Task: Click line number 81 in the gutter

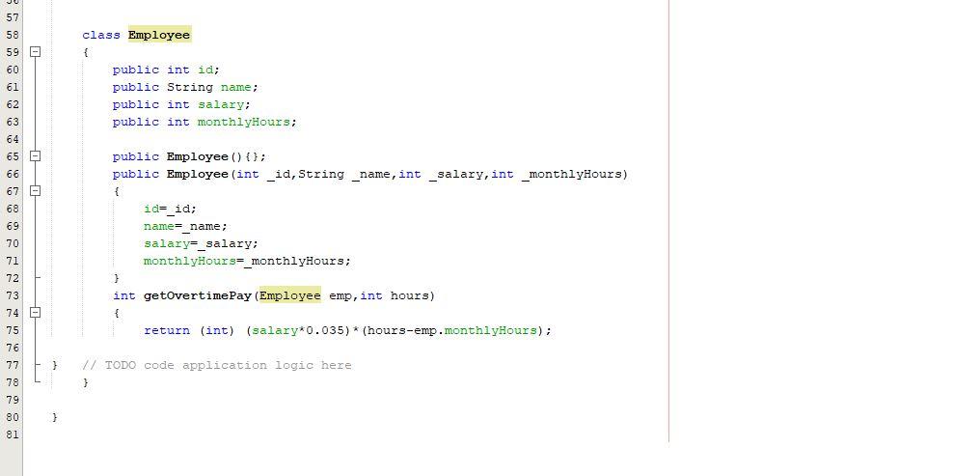Action: point(12,434)
